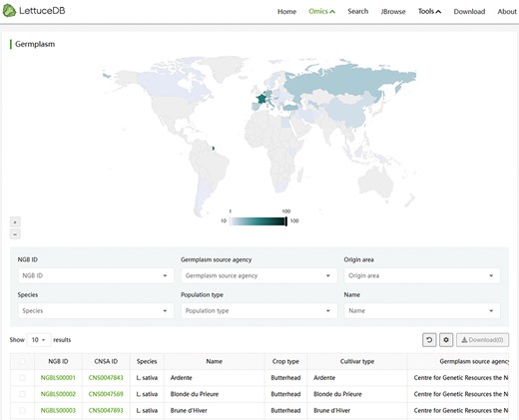Screen dimensions: 519x420
Task: Open the NGBLS00002 link
Action: (x=58, y=394)
